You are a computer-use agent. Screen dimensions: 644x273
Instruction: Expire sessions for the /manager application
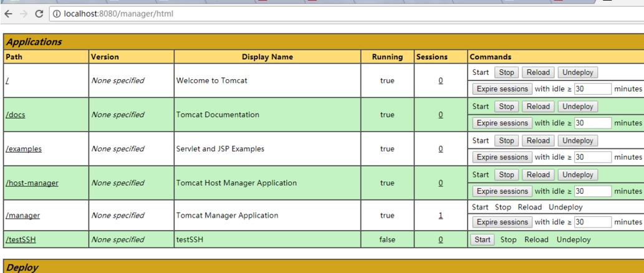pos(502,222)
